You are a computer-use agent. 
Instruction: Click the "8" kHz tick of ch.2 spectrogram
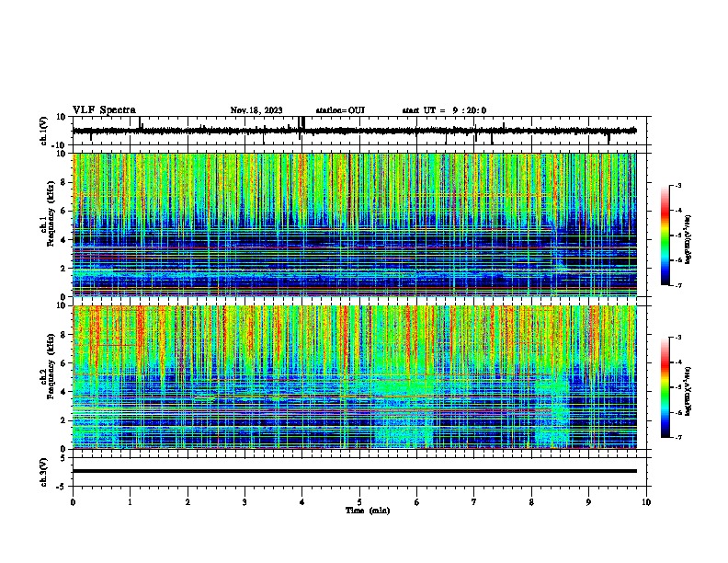[63, 335]
